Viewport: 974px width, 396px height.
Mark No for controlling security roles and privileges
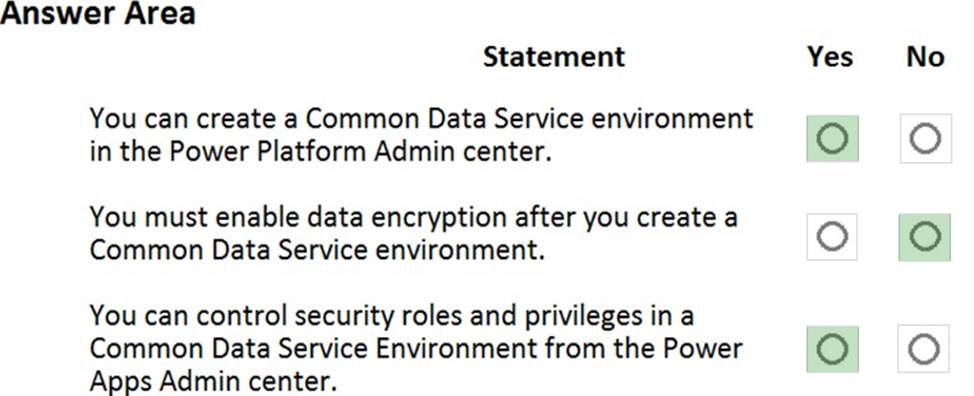click(x=924, y=349)
